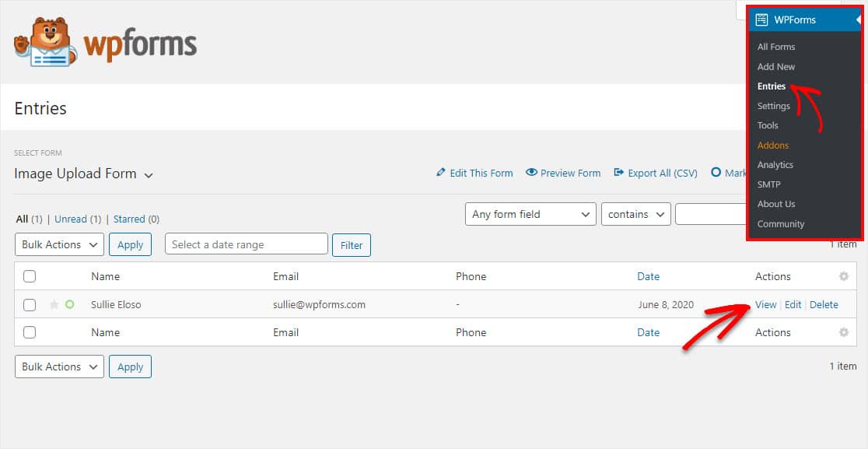Viewport: 868px width, 449px height.
Task: Click the WPForms bear mascot logo
Action: coord(45,42)
